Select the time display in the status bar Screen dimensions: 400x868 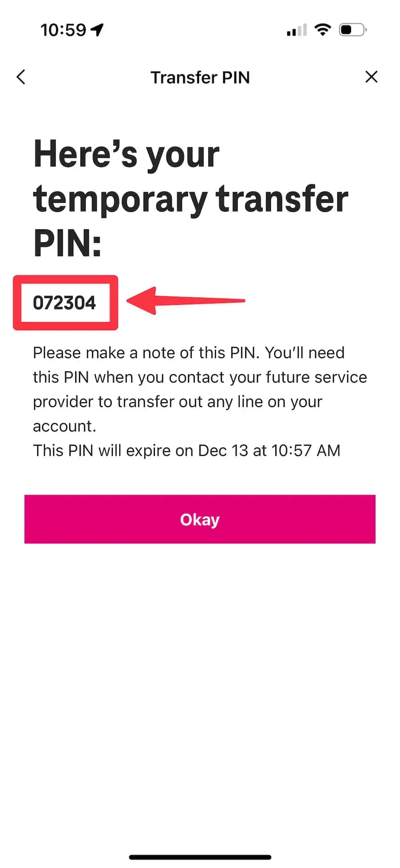(64, 29)
